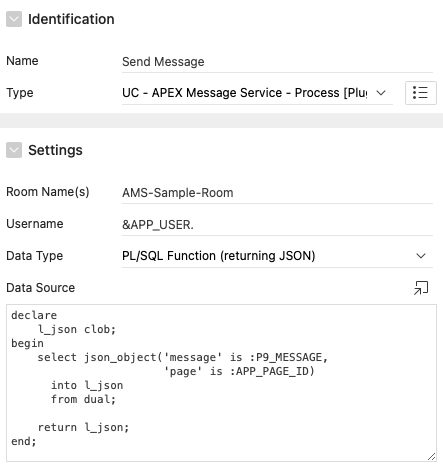The height and width of the screenshot is (469, 443).
Task: Click inside the Data Source code area
Action: point(221,383)
